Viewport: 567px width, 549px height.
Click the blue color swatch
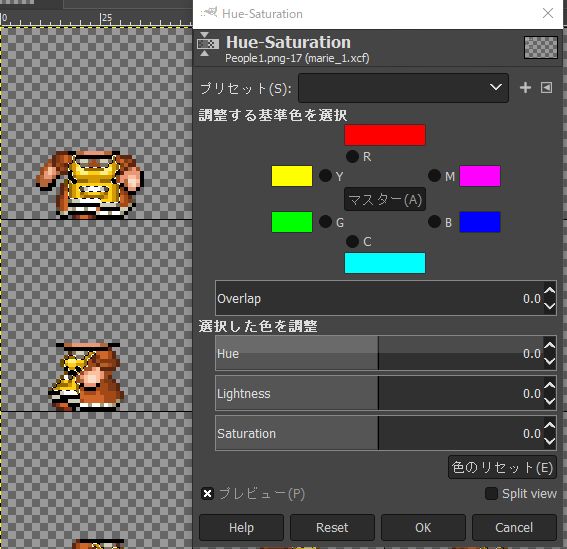[x=480, y=222]
